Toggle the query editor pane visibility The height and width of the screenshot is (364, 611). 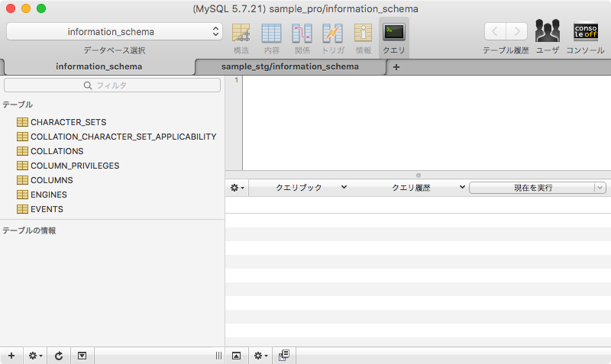tap(236, 356)
